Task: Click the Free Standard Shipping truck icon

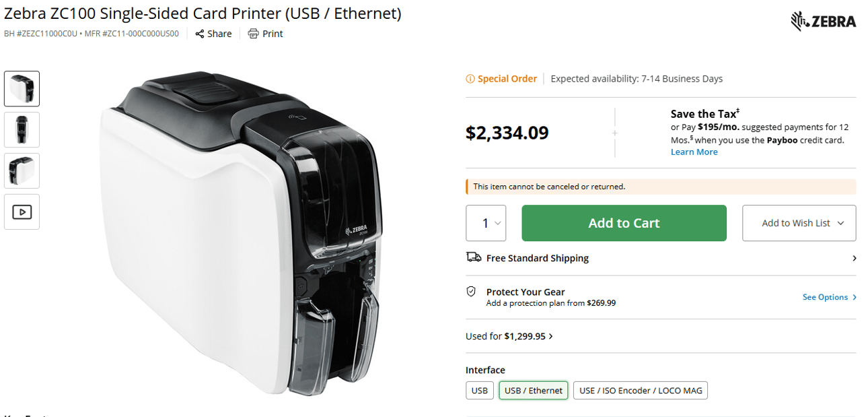Action: click(x=473, y=257)
